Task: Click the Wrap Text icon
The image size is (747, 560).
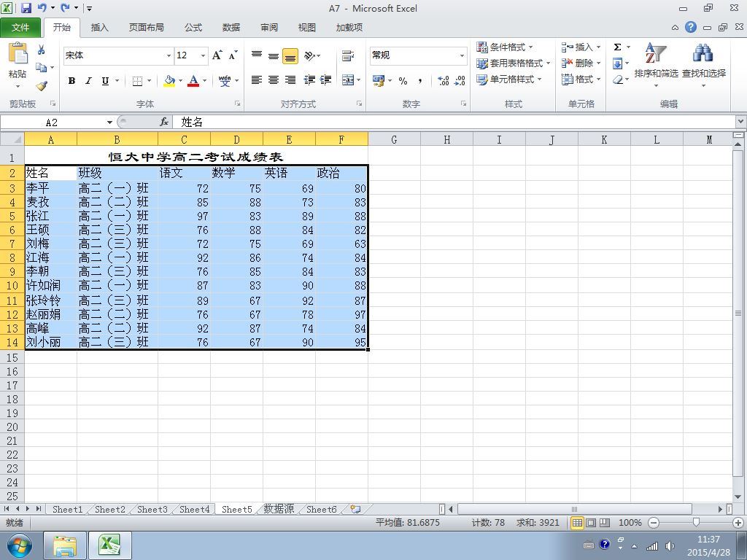Action: click(x=348, y=55)
